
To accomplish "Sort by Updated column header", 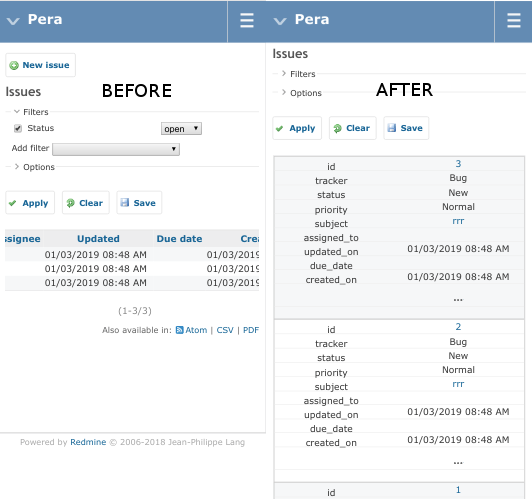I will [98, 239].
